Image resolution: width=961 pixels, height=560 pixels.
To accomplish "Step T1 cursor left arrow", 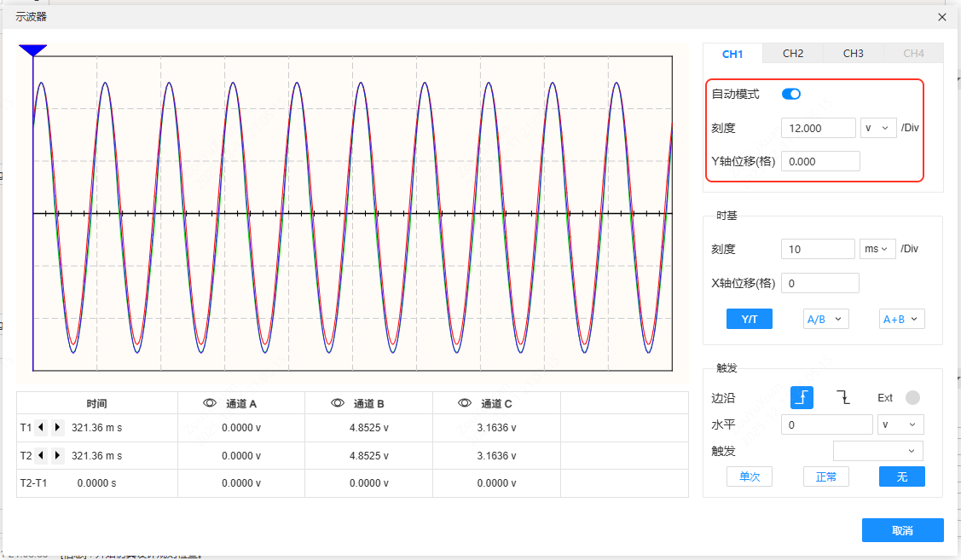I will pos(41,428).
